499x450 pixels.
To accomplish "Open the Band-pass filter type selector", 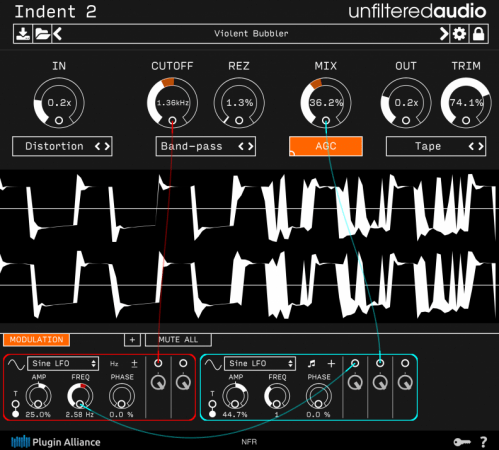I will [x=206, y=146].
